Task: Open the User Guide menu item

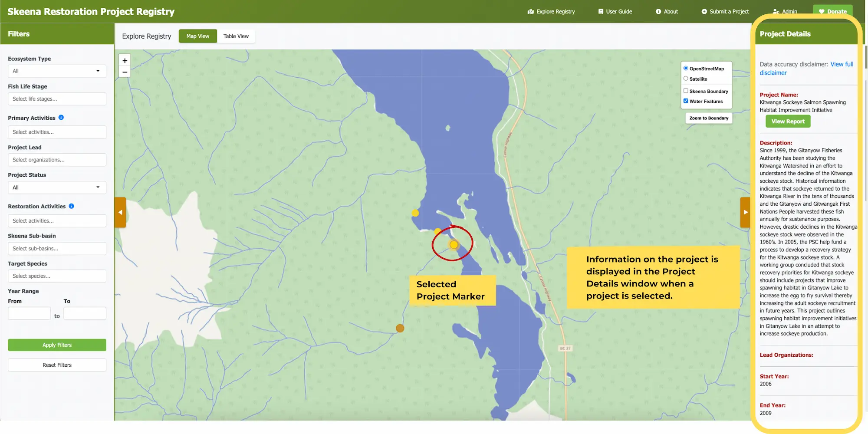Action: (615, 12)
